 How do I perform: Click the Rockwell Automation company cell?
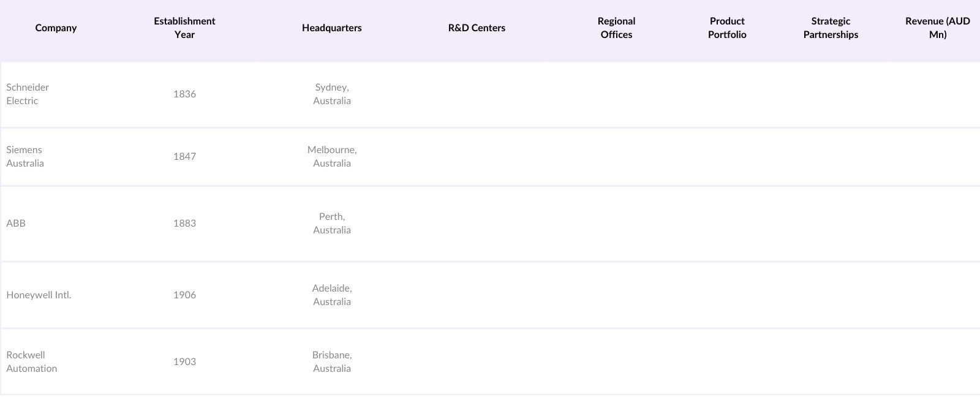(32, 361)
